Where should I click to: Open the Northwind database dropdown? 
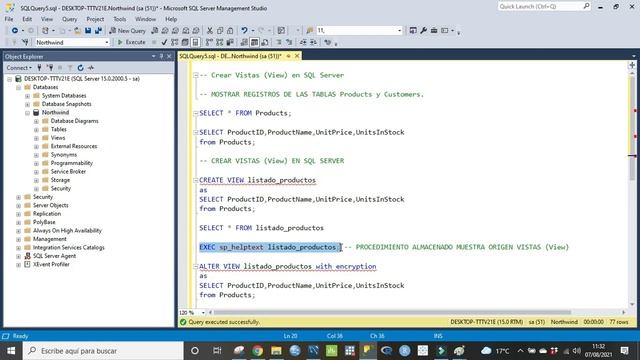[x=107, y=42]
